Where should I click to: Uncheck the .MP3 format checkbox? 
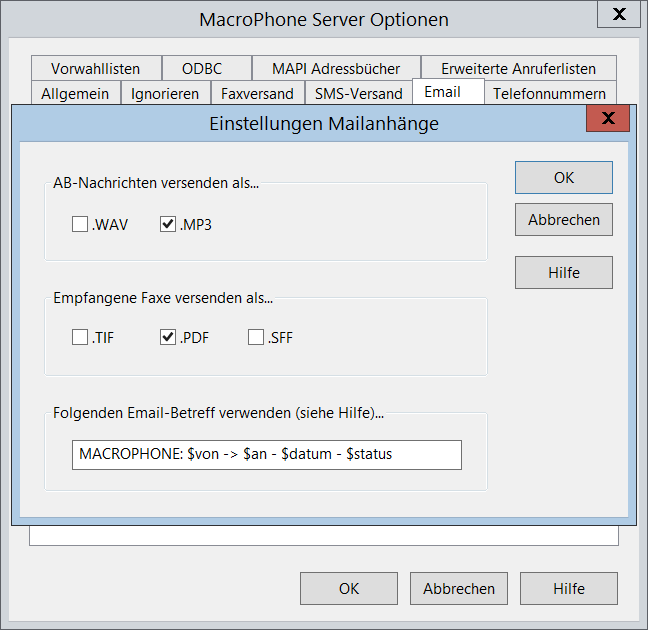coord(168,225)
